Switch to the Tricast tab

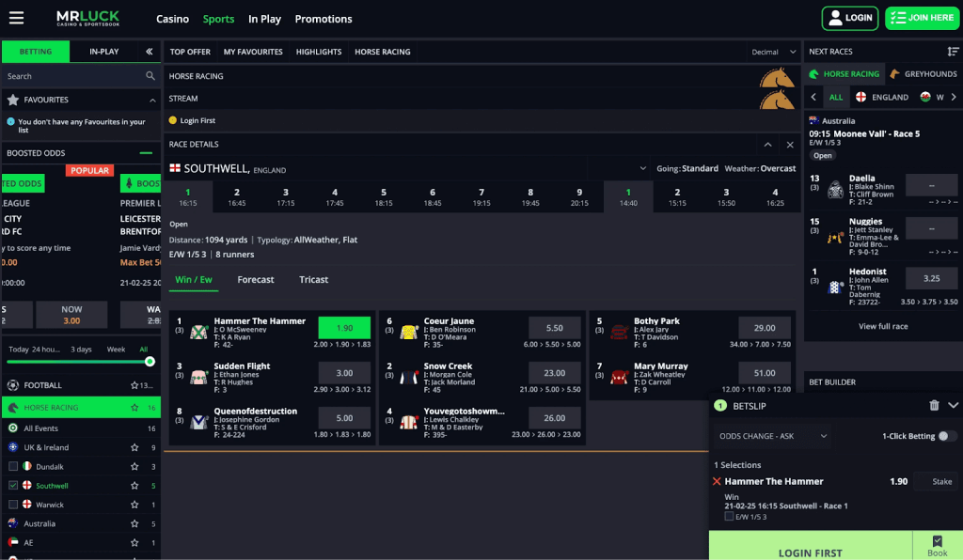(313, 280)
